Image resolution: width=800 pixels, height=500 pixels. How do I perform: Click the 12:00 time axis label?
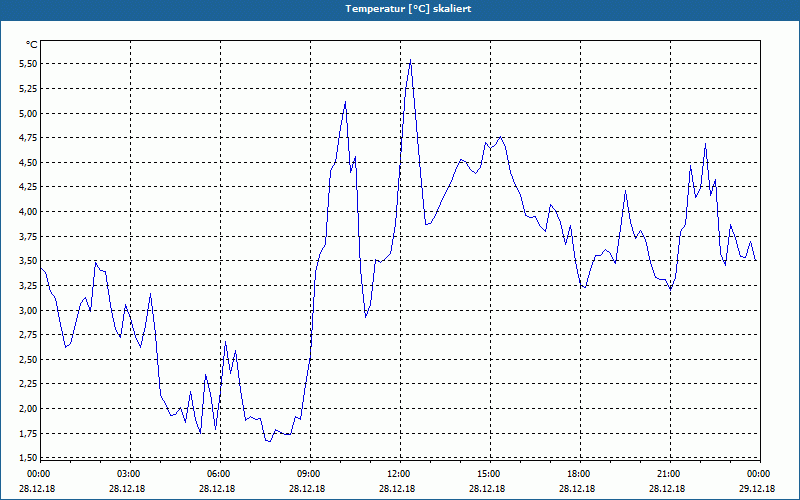[398, 474]
